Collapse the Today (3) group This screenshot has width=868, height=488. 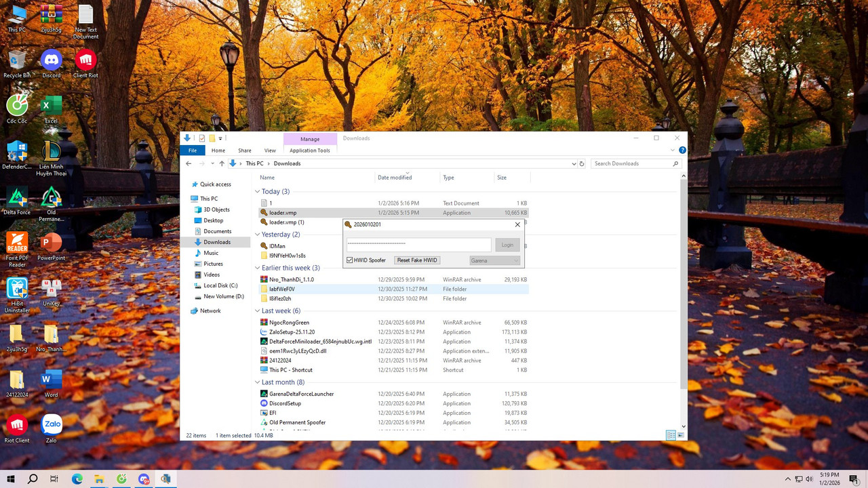pos(257,192)
